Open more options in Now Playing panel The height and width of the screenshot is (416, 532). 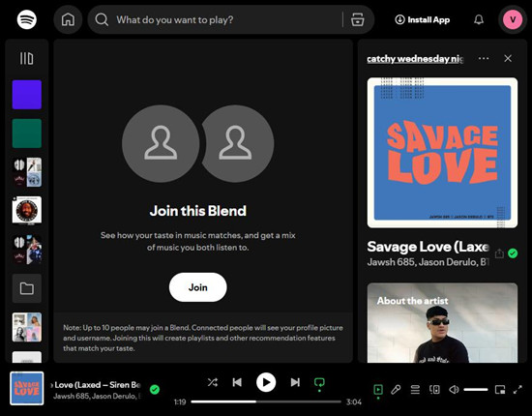[x=484, y=58]
